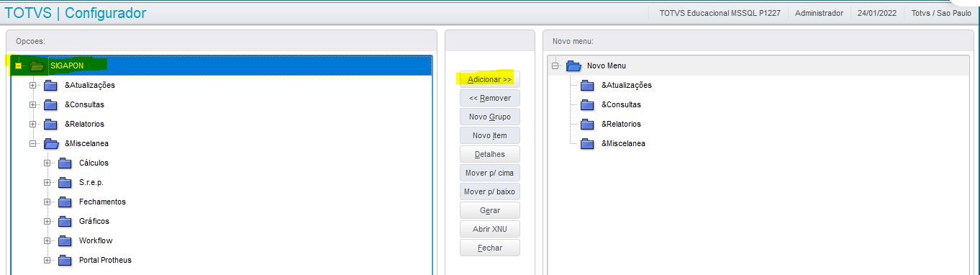Click folder icon beside &Consultas in Opcoes
Viewport: 980px width, 275px height.
click(x=50, y=105)
